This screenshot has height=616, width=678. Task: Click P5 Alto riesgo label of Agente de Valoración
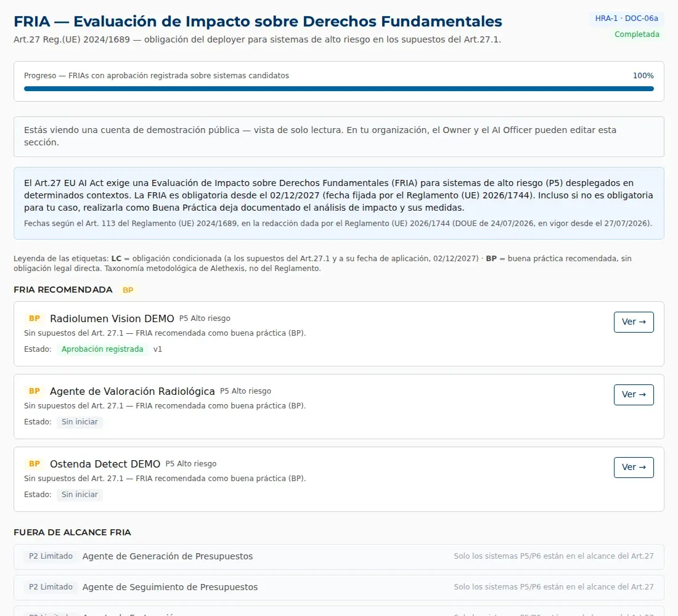click(x=245, y=391)
